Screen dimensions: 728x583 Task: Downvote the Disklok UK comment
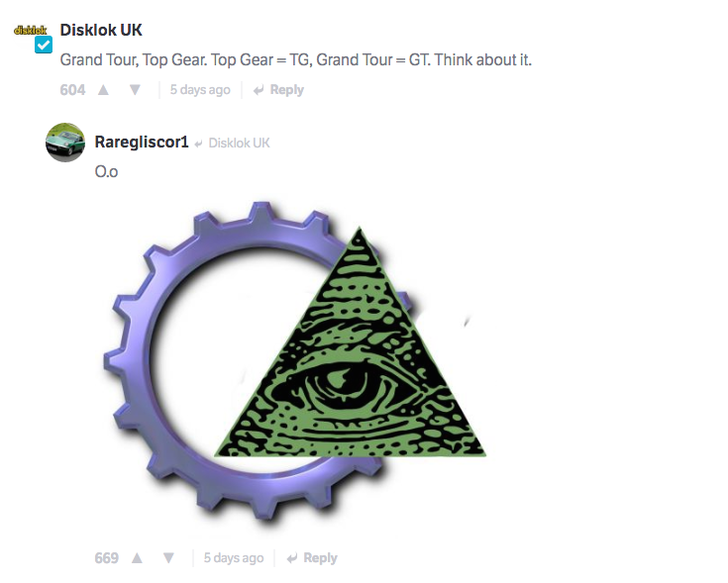pyautogui.click(x=135, y=89)
